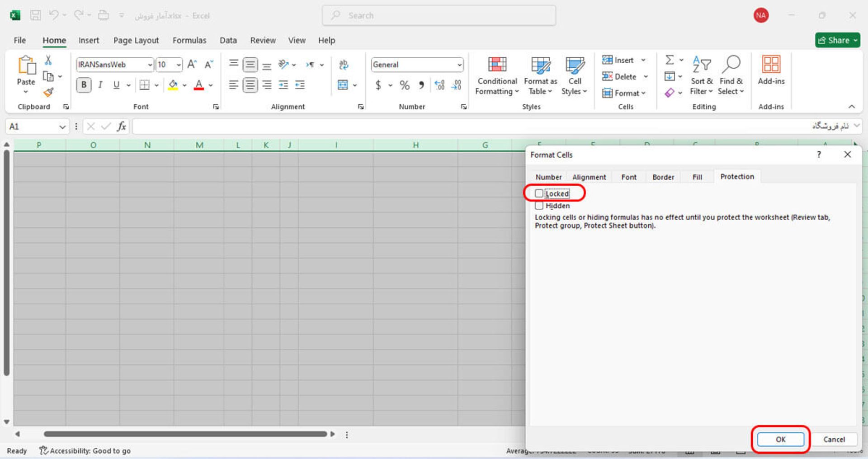Expand the General number format dropdown
The height and width of the screenshot is (459, 868).
tap(459, 65)
